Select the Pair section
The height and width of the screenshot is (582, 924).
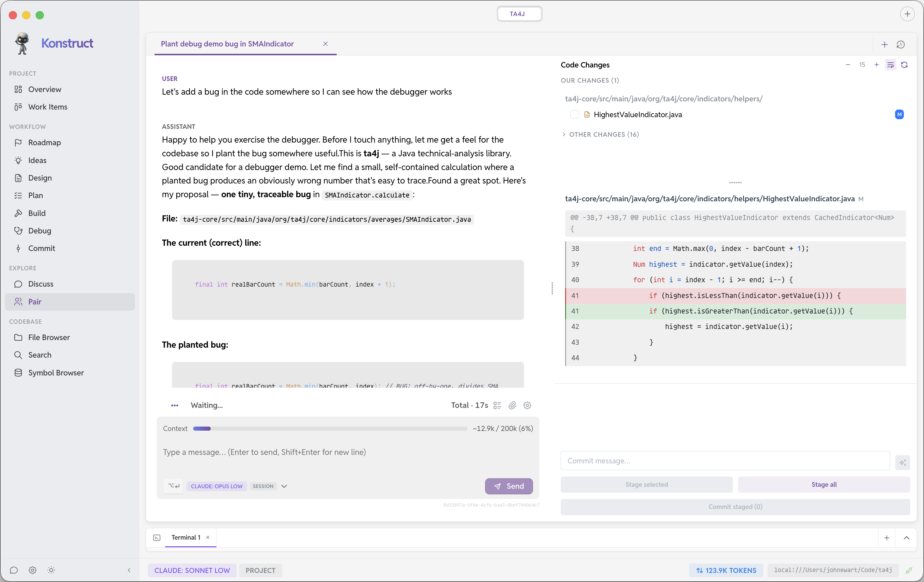pos(70,302)
